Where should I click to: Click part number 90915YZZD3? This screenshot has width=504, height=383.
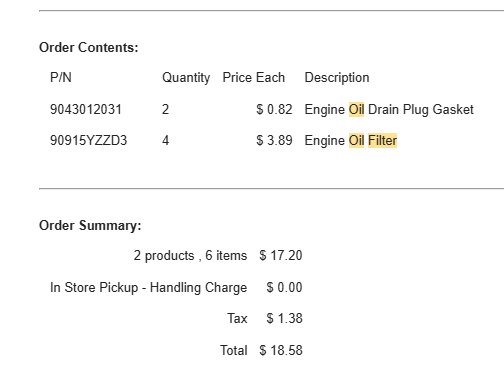coord(88,140)
